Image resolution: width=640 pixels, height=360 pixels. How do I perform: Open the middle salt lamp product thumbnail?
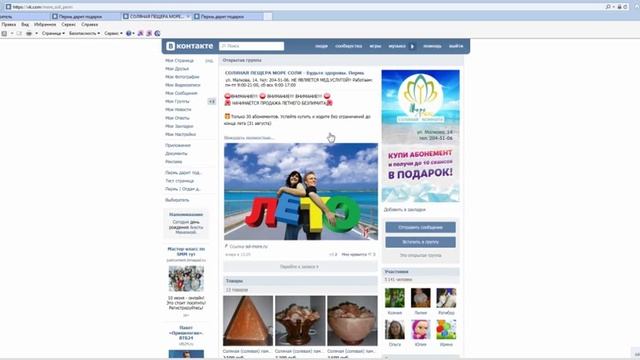(x=300, y=321)
